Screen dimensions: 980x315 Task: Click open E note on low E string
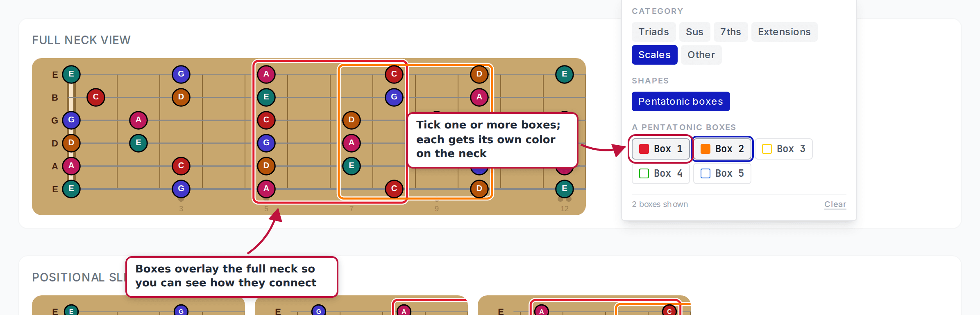coord(71,189)
